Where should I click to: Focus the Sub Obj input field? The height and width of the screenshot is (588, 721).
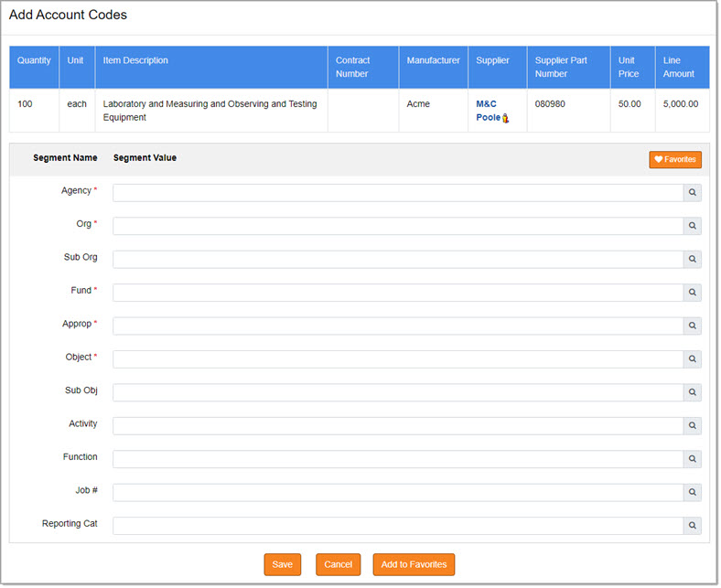[x=398, y=392]
